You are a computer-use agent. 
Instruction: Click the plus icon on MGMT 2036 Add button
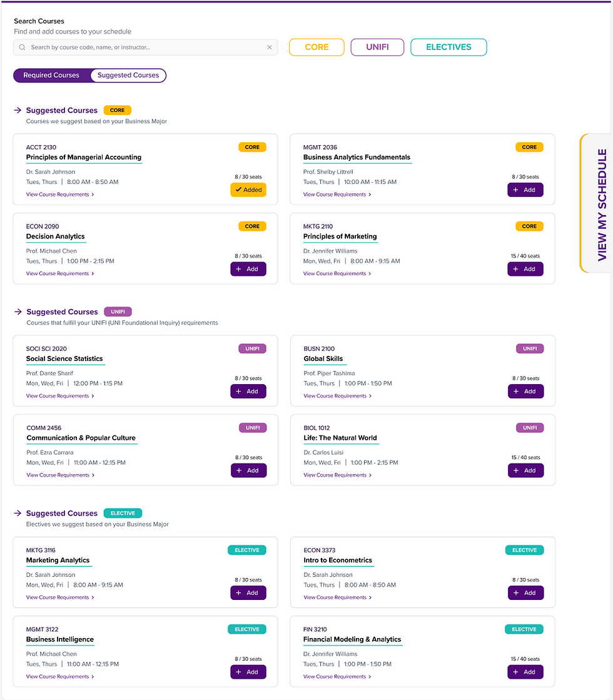[x=517, y=190]
